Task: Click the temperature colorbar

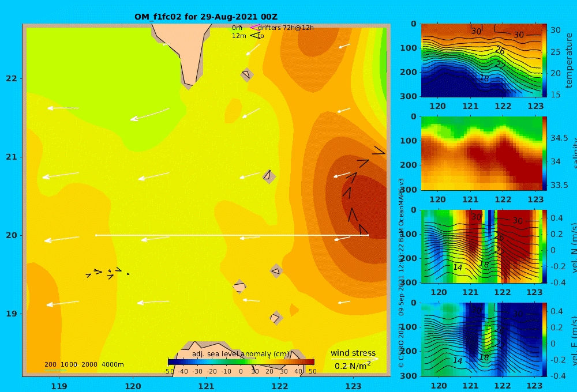Action: pyautogui.click(x=545, y=61)
